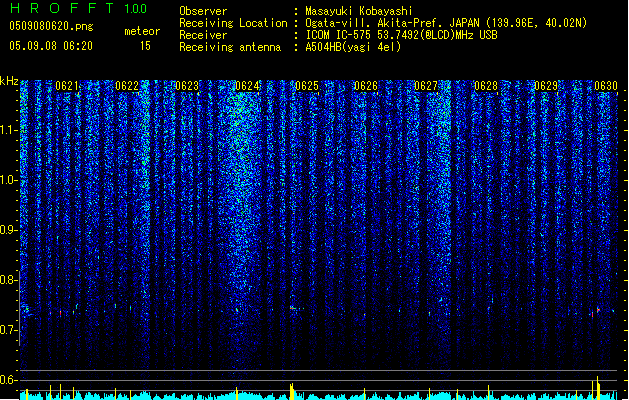
Task: Click the 0.8 kHz axis tick label
Action: point(9,280)
